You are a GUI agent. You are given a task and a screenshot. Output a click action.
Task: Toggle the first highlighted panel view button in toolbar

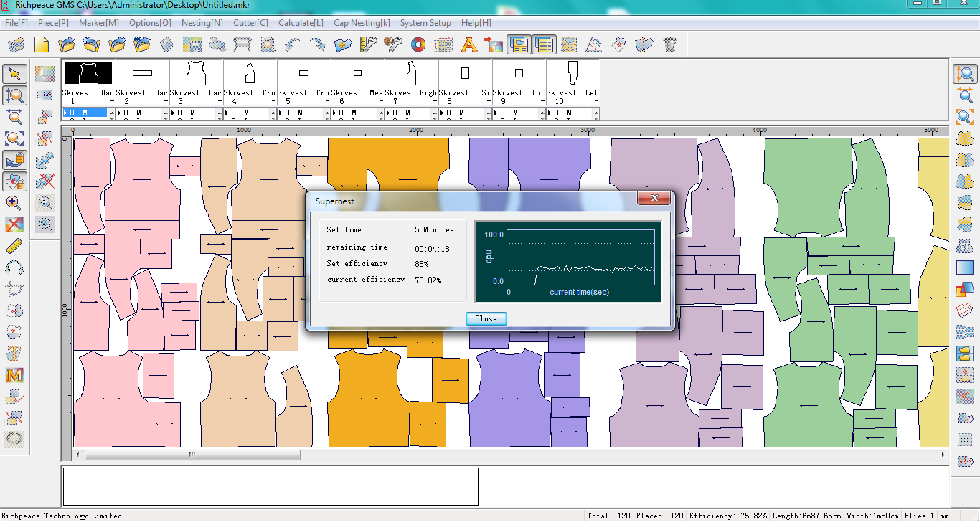point(519,45)
